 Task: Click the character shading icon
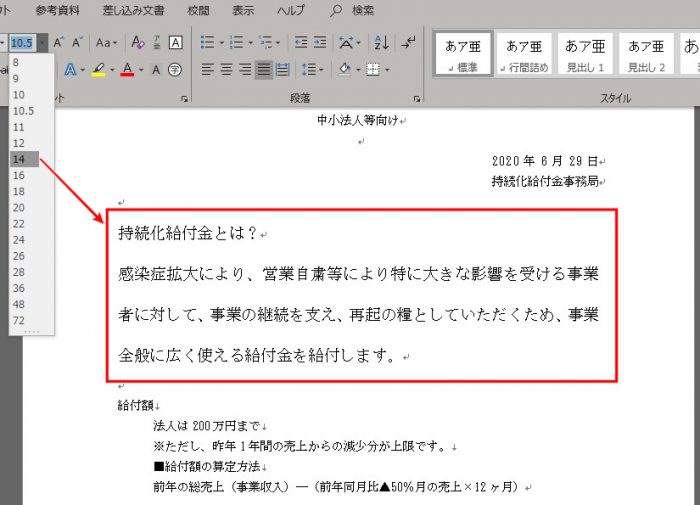pyautogui.click(x=156, y=70)
